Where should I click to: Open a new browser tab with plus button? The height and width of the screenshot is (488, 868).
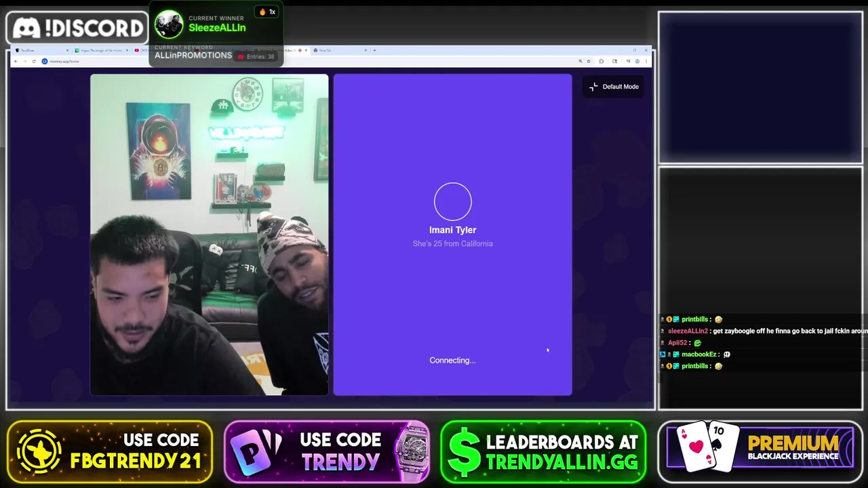coord(374,50)
